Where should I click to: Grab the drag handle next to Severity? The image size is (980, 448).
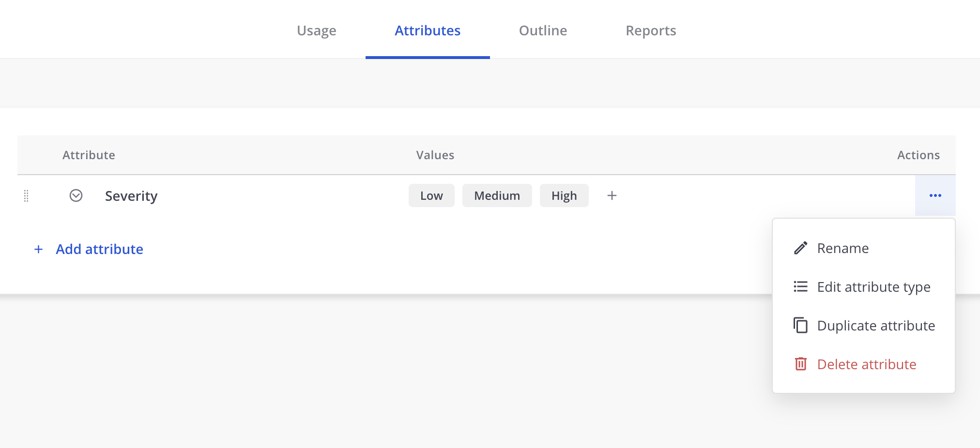pos(27,196)
